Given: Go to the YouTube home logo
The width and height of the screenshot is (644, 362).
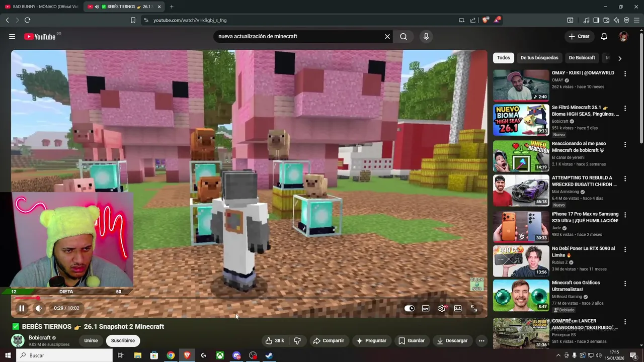Looking at the screenshot, I should pos(40,36).
